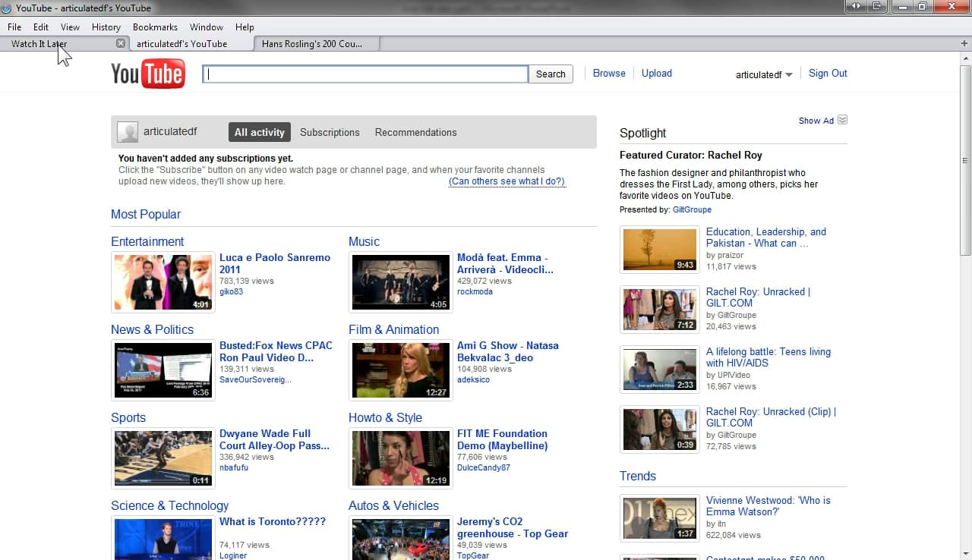The height and width of the screenshot is (560, 972).
Task: Open a new browser tab with plus icon
Action: (964, 43)
